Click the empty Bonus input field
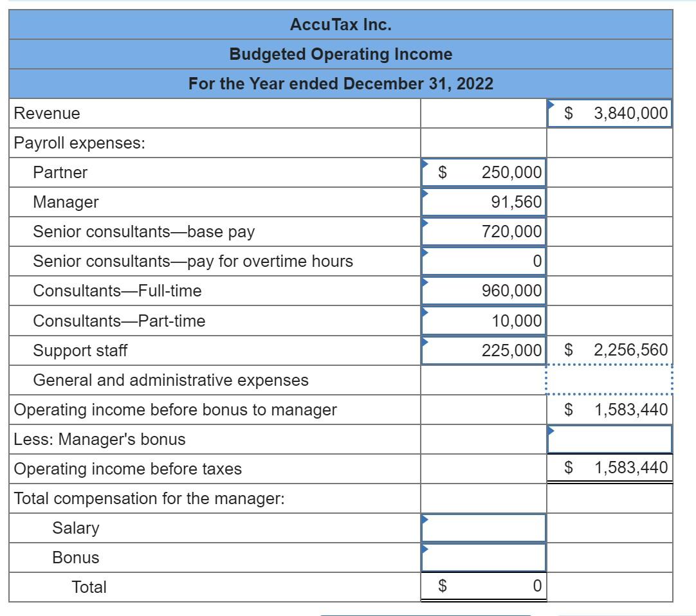 pyautogui.click(x=483, y=557)
